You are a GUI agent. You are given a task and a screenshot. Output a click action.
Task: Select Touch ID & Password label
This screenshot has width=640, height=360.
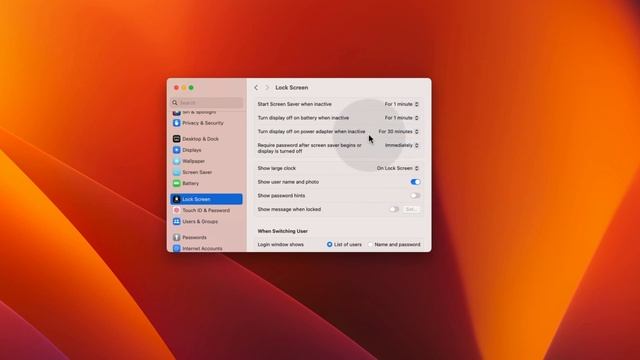pyautogui.click(x=206, y=210)
